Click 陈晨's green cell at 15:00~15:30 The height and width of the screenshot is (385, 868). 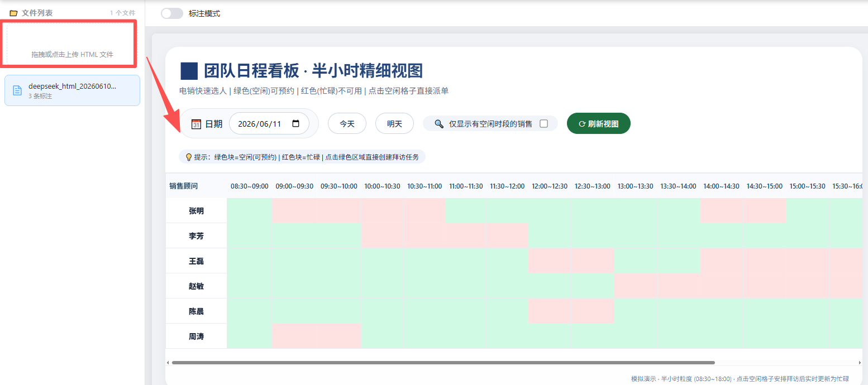pos(807,311)
